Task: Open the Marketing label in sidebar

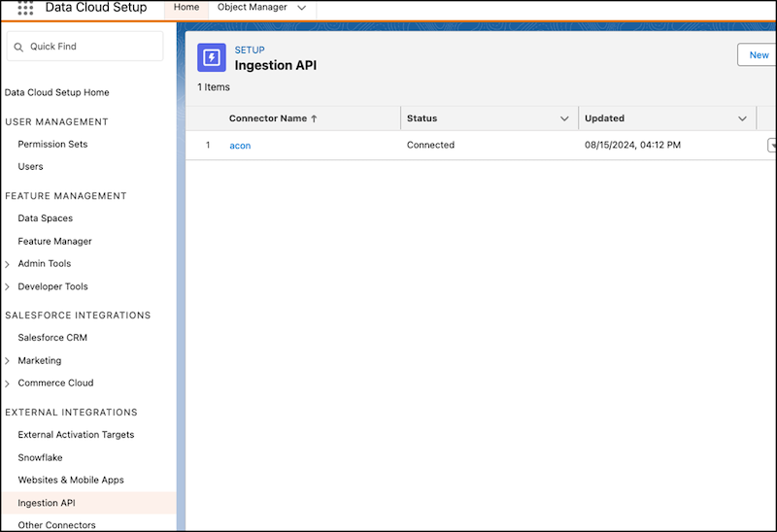Action: click(x=40, y=360)
